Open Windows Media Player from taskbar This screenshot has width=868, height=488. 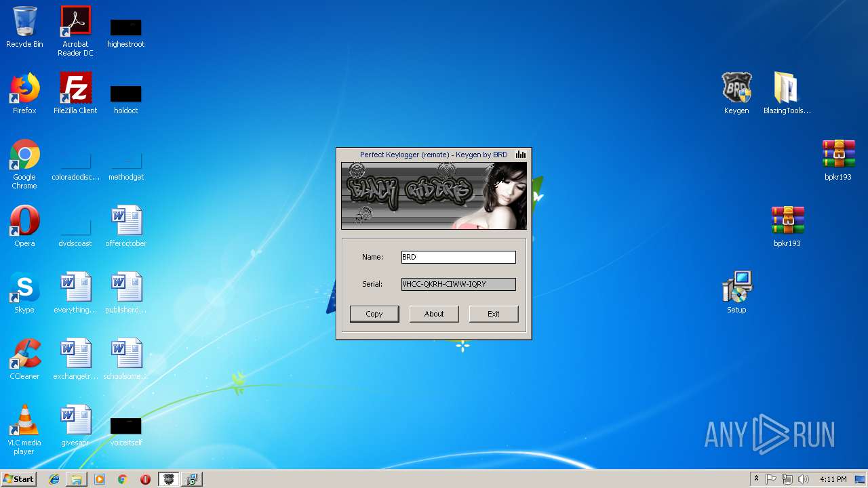coord(100,479)
